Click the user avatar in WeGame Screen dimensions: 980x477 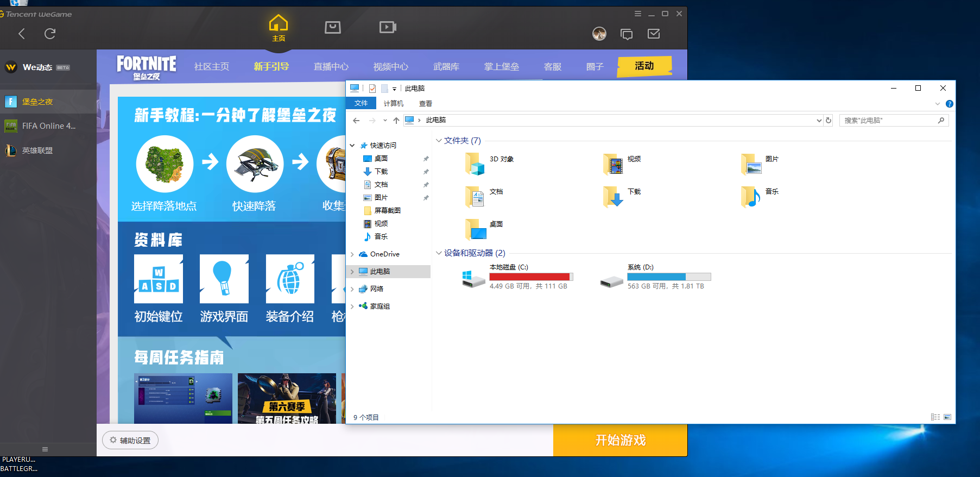click(x=599, y=34)
